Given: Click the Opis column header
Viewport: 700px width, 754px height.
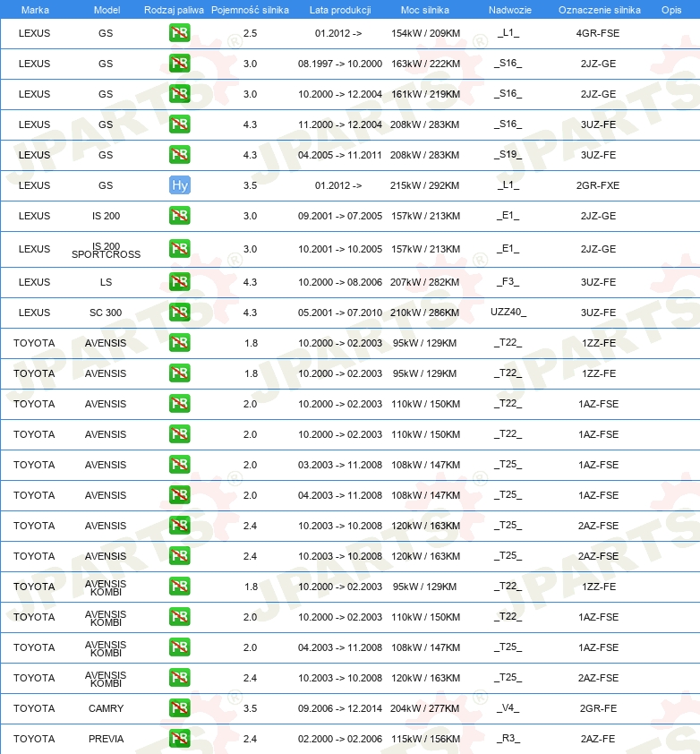Looking at the screenshot, I should click(x=671, y=10).
